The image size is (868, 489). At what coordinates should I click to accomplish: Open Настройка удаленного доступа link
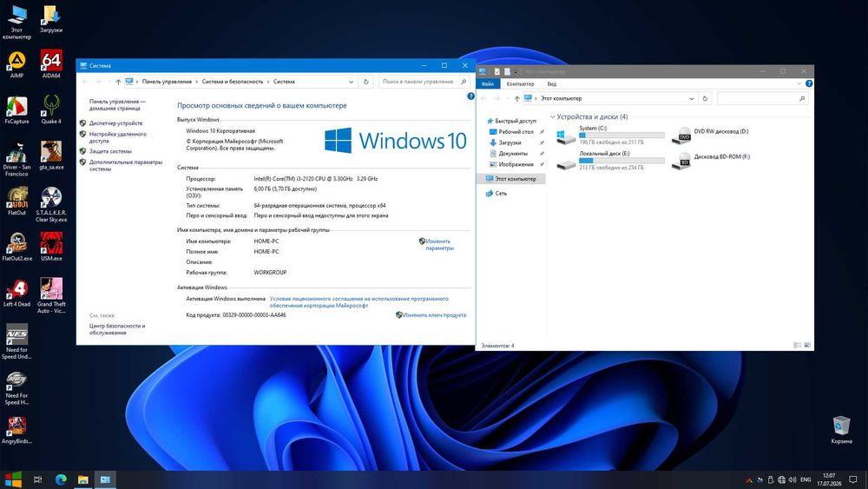point(118,137)
